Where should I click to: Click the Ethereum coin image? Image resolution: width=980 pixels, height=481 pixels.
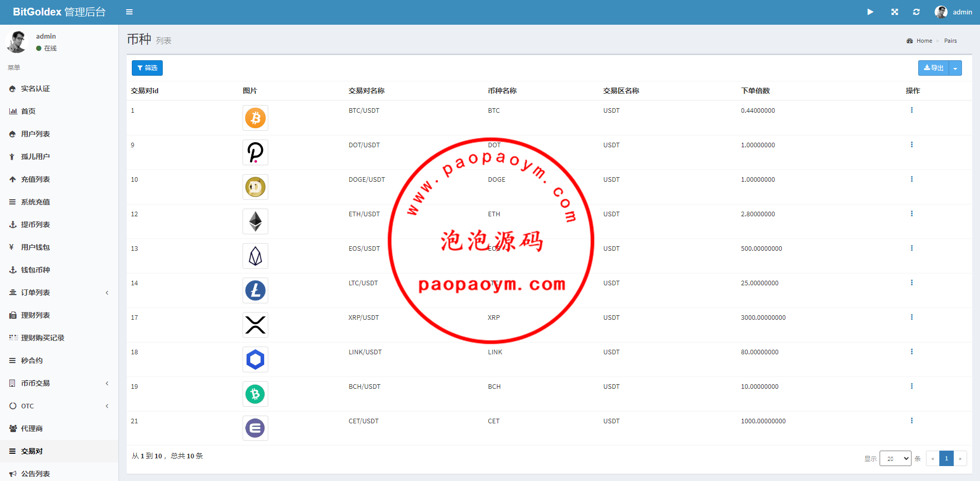pyautogui.click(x=255, y=221)
